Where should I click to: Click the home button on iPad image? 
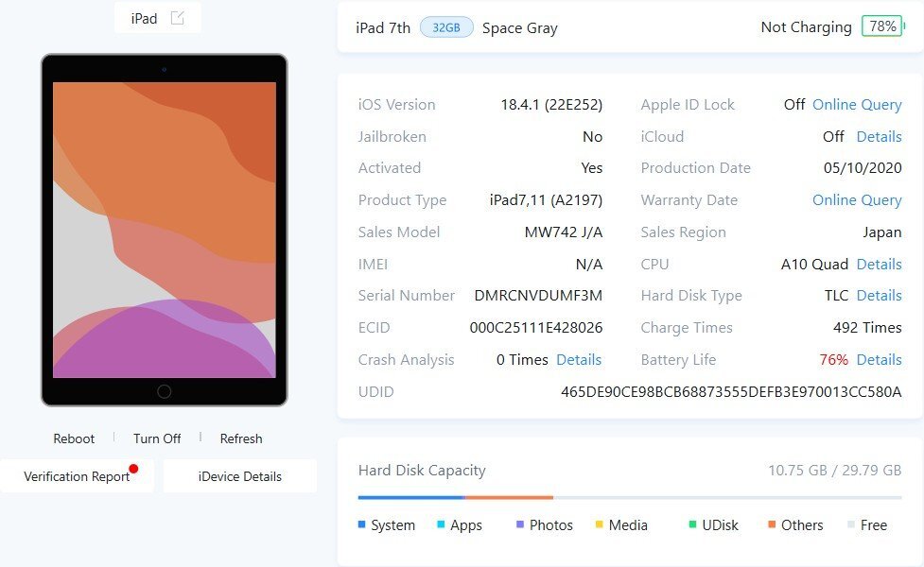click(x=165, y=391)
